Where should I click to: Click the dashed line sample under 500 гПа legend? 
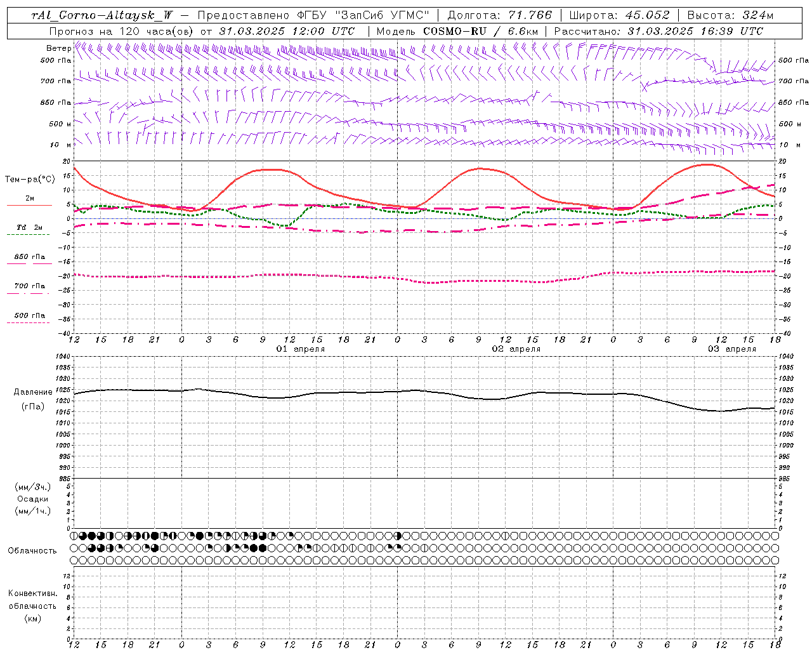pos(29,323)
